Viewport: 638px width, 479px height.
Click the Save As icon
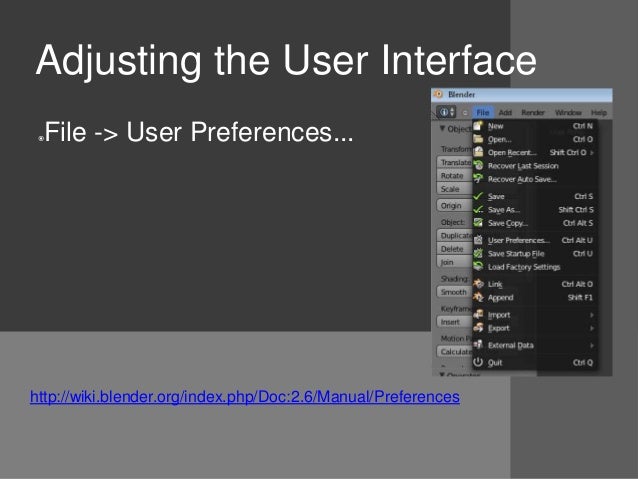(478, 210)
